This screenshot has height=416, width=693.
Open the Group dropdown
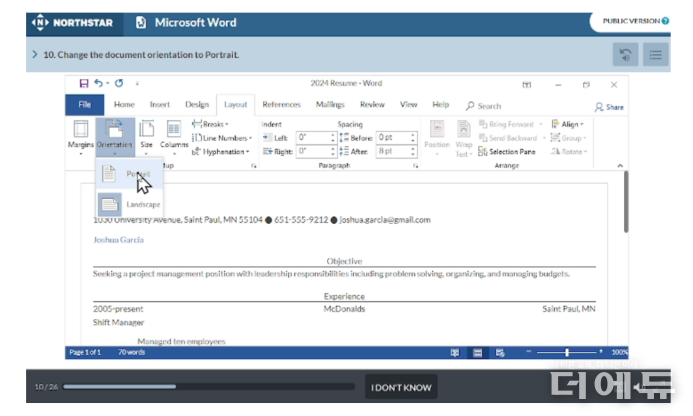pos(568,138)
